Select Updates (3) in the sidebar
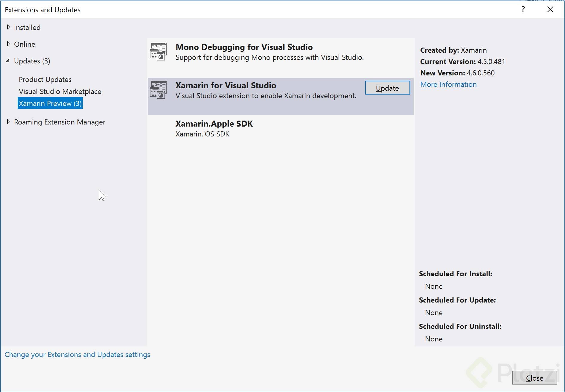Image resolution: width=565 pixels, height=392 pixels. point(32,61)
